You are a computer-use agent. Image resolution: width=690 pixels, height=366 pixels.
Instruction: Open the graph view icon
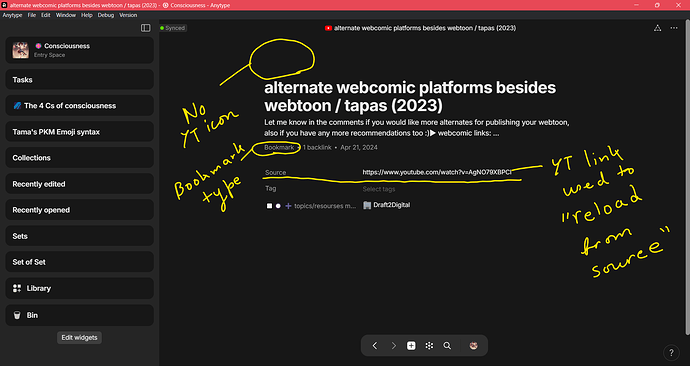pos(429,346)
